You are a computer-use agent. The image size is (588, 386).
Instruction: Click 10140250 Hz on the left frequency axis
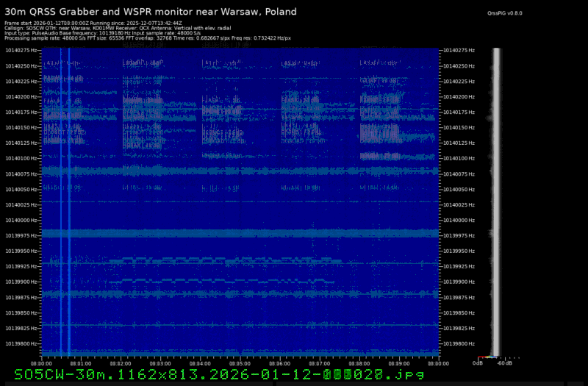point(21,66)
